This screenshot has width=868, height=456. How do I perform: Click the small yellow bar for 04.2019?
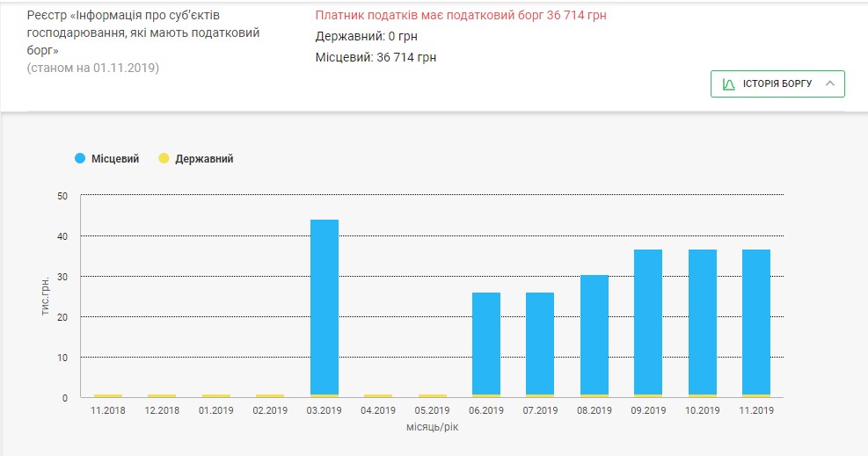[378, 396]
